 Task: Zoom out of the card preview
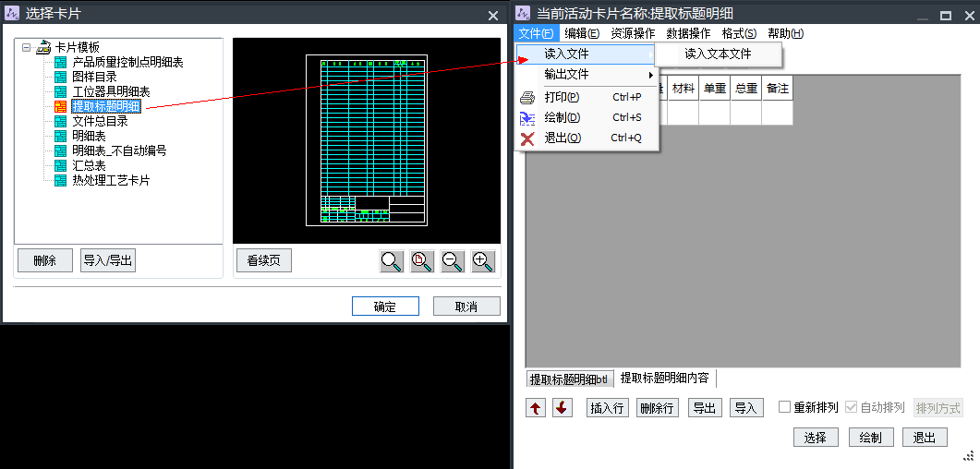453,261
